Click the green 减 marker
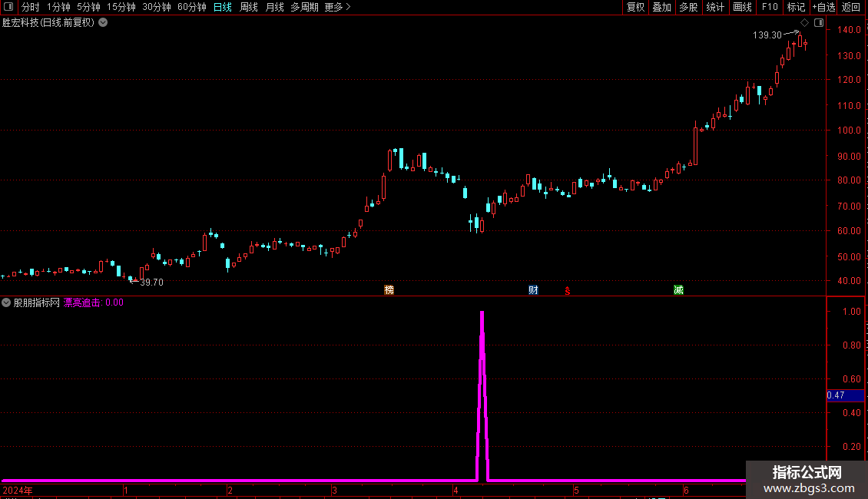Viewport: 868px width, 499px height. pos(679,290)
